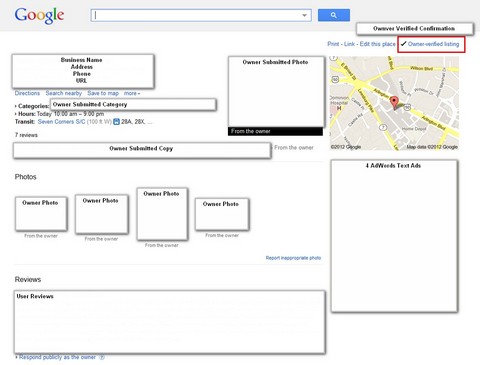480x365 pixels.
Task: Open Directions link
Action: 27,93
